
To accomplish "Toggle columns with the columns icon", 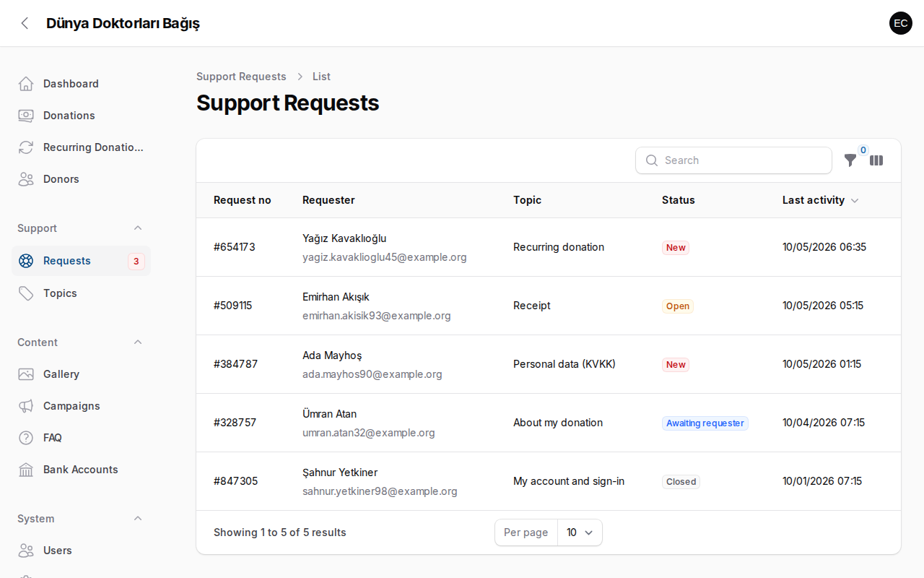I will pyautogui.click(x=876, y=160).
